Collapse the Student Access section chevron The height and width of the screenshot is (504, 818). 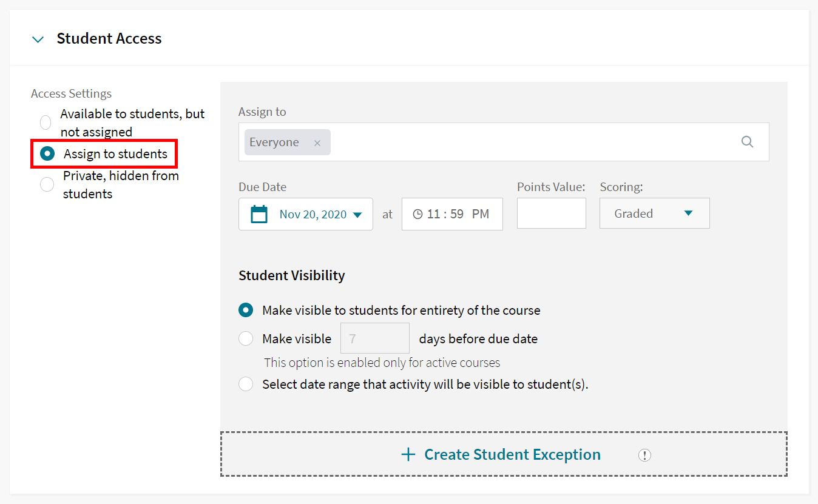click(x=38, y=38)
